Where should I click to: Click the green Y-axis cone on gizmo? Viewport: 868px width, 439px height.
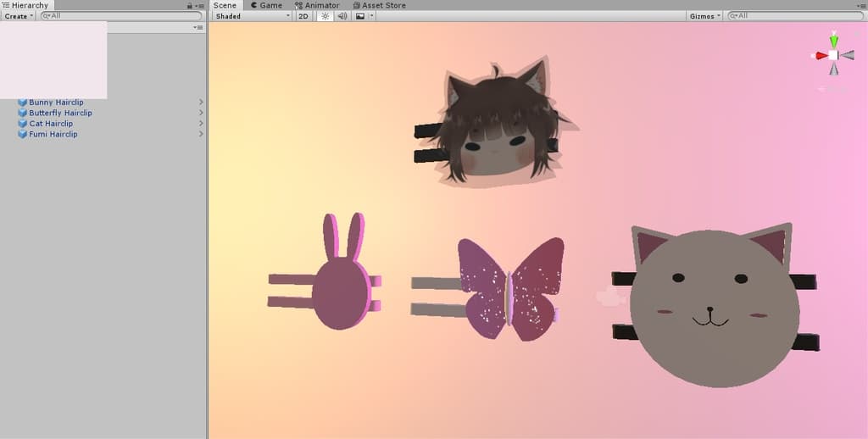tap(834, 40)
